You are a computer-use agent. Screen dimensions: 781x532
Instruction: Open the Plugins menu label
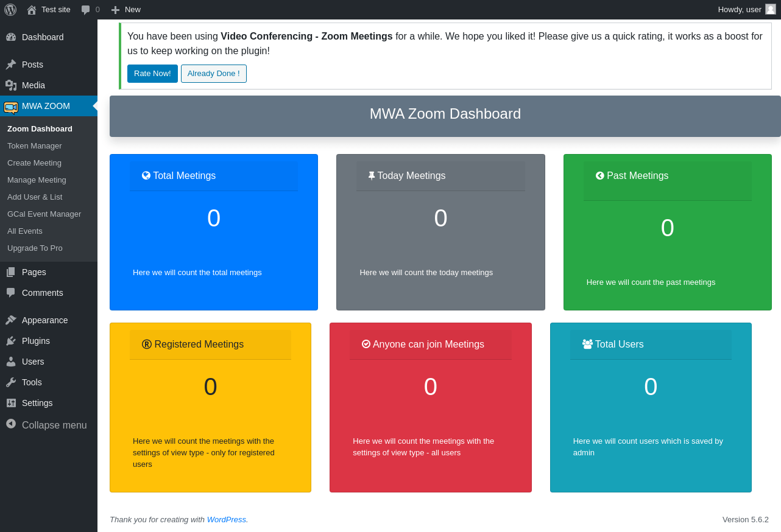click(x=36, y=341)
